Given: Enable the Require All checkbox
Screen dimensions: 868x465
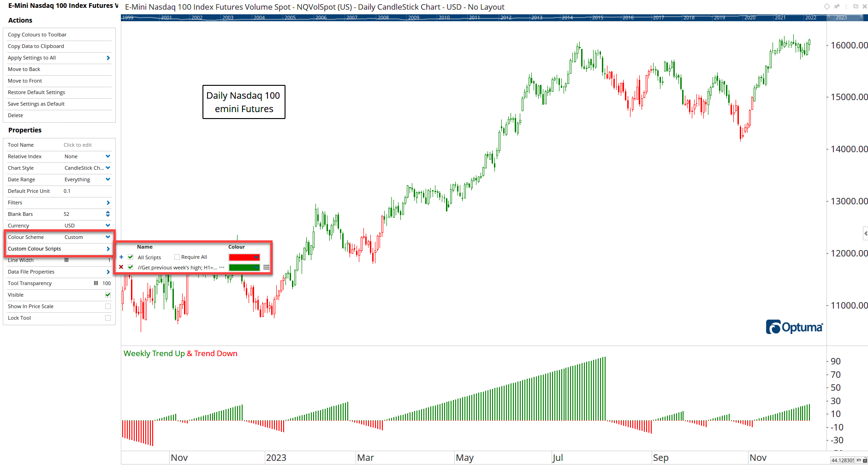Looking at the screenshot, I should pyautogui.click(x=177, y=257).
